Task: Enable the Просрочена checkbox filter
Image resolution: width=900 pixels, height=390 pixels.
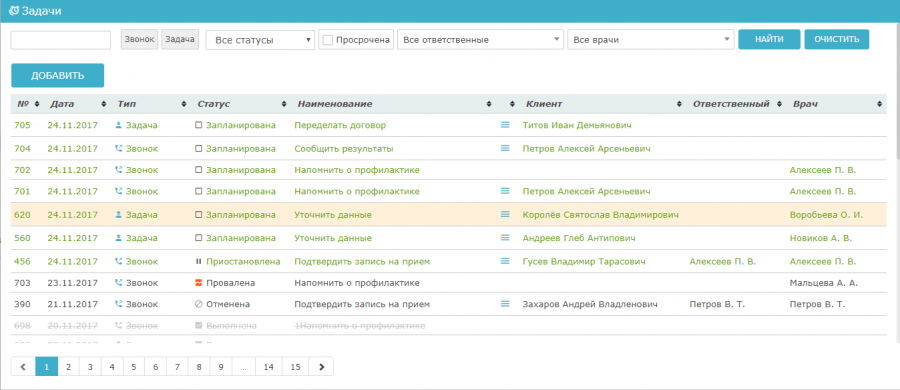Action: (328, 40)
